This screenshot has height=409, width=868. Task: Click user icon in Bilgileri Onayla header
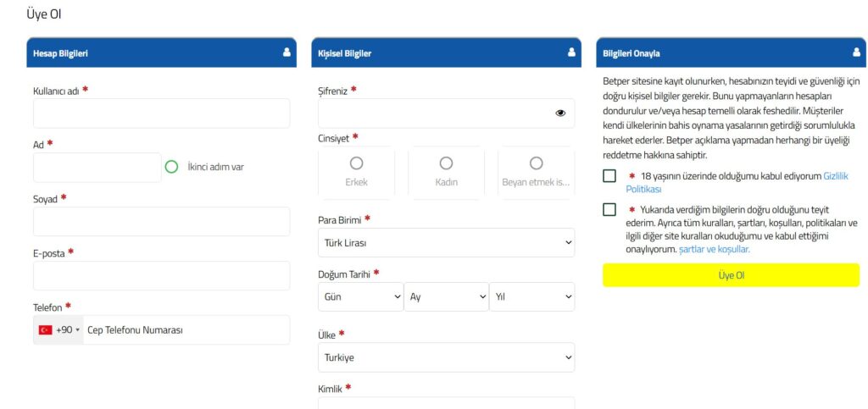(x=856, y=53)
